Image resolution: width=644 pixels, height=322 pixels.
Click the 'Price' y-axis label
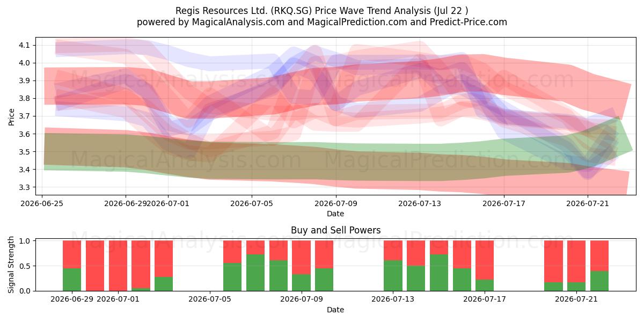coord(11,116)
